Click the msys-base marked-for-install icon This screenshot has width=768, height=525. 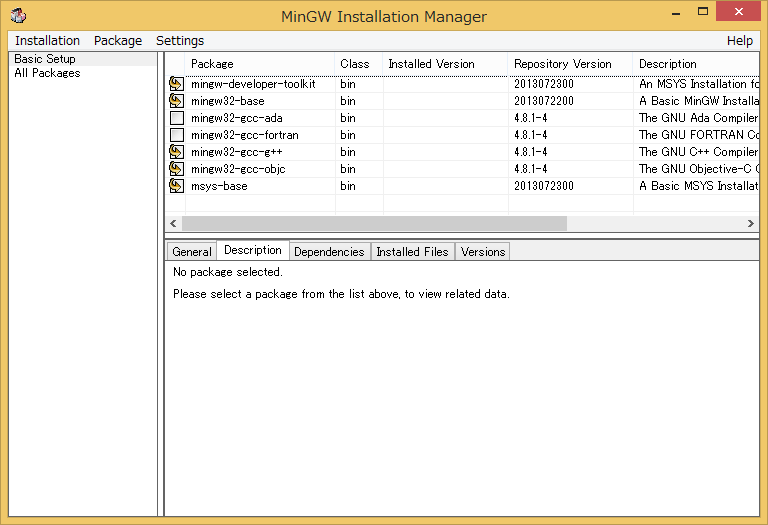pyautogui.click(x=176, y=186)
